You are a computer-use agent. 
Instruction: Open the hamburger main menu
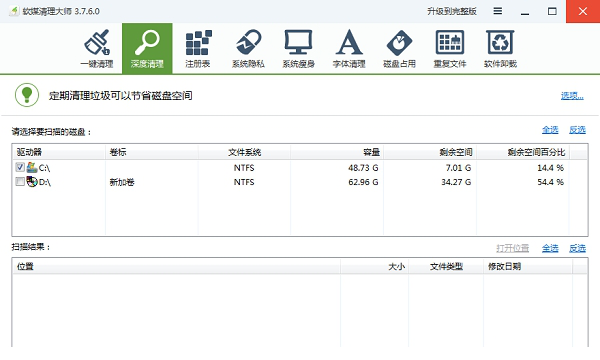(x=498, y=11)
